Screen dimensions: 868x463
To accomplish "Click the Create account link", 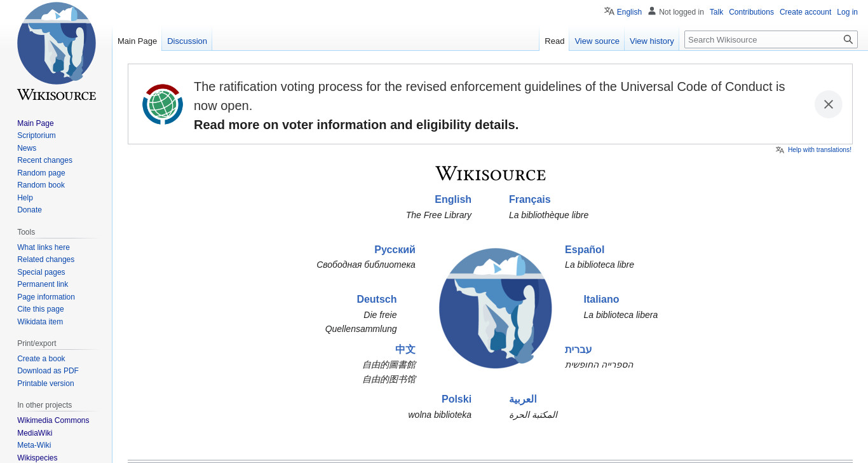I will point(805,12).
